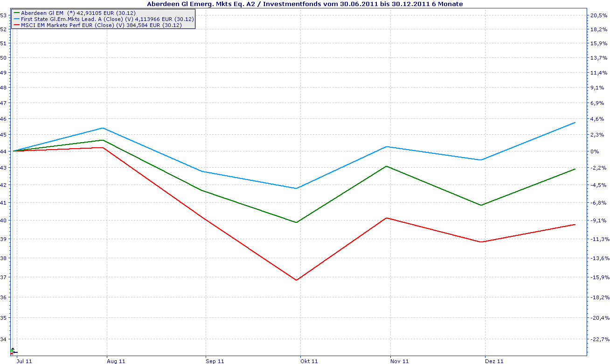Click the Sep 11 x-axis label
The width and height of the screenshot is (610, 364).
point(215,361)
